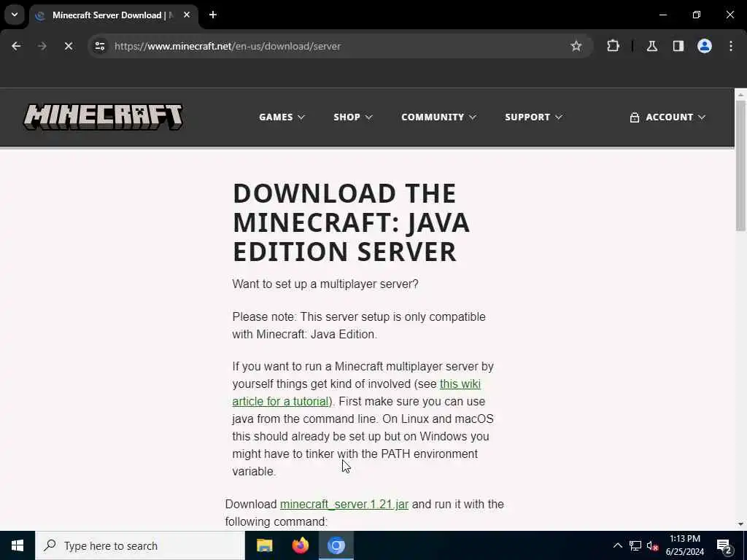
Task: Open network status tray icon
Action: 635,545
